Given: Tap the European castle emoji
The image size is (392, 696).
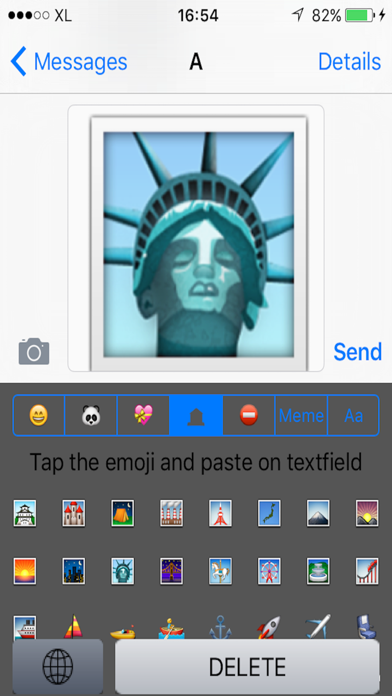Looking at the screenshot, I should 74,513.
